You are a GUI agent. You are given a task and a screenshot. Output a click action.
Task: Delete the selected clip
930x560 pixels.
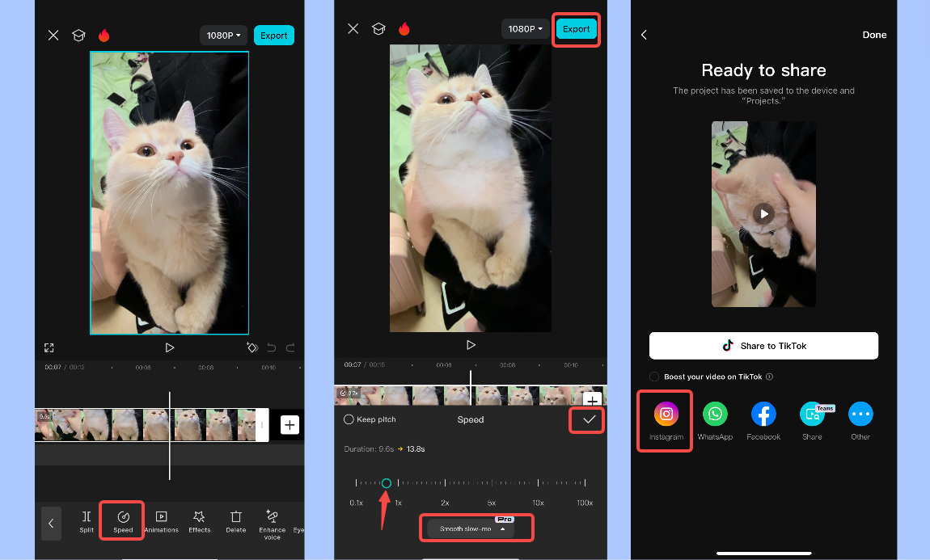236,522
